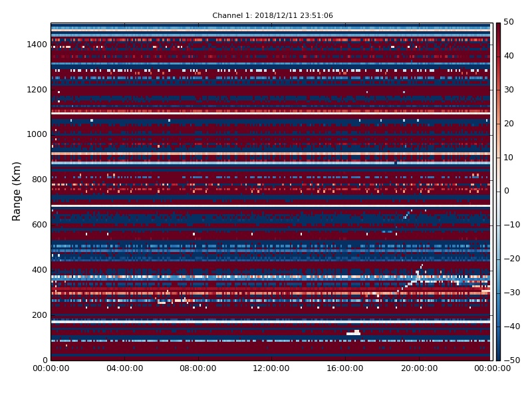Click the colorbar label 30
This screenshot has height=399, width=532.
509,90
